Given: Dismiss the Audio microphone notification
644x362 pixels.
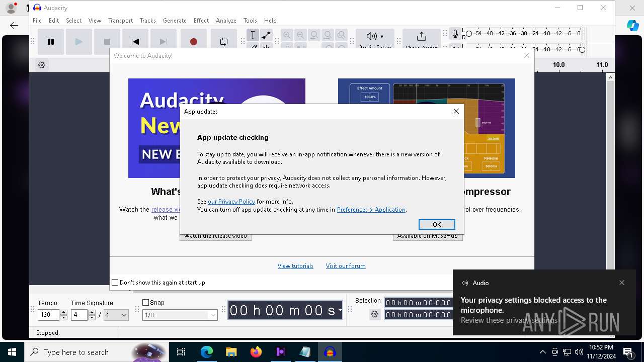Looking at the screenshot, I should 622,283.
